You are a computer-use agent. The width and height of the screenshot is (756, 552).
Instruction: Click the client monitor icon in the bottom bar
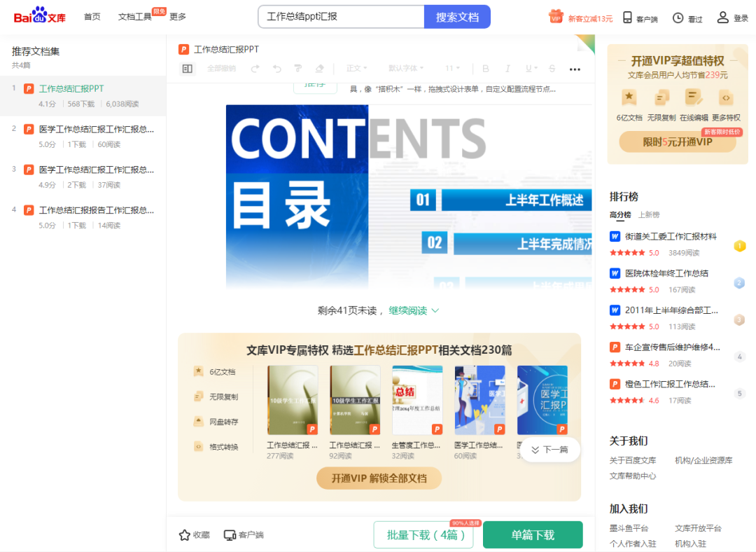click(x=230, y=534)
